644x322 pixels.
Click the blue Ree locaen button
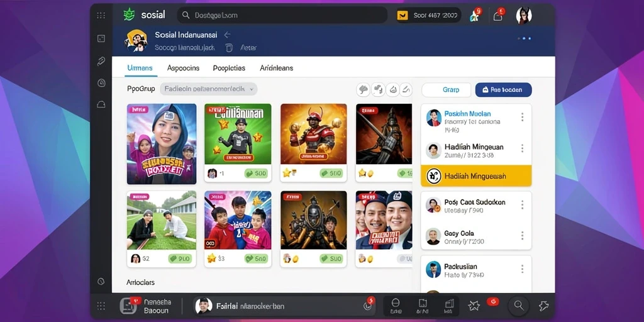click(504, 89)
